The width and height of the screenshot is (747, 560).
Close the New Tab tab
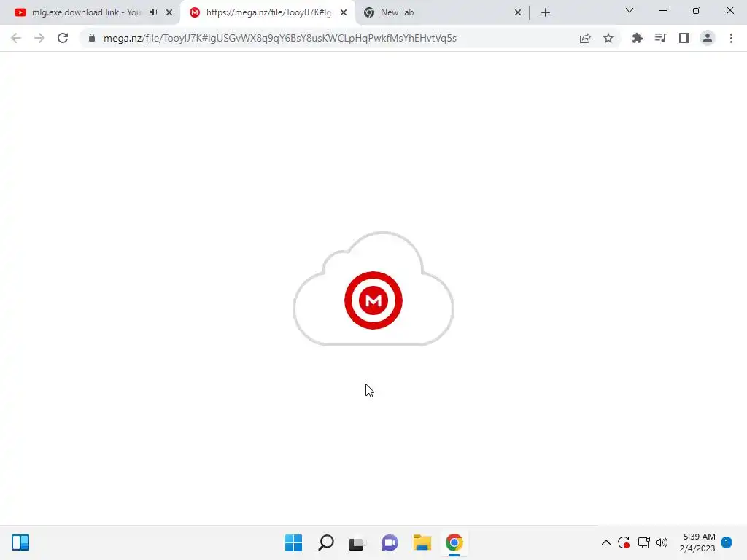[518, 12]
